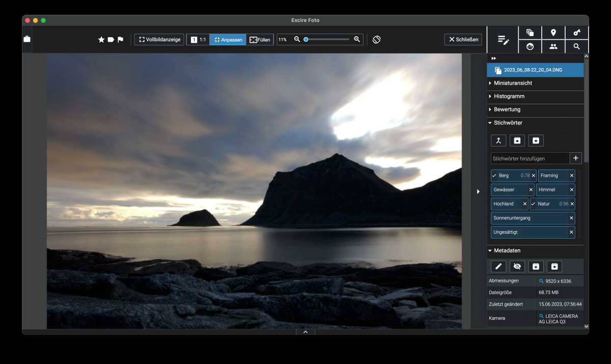Click the star rating icon
Viewport: 611px width, 364px height.
click(101, 40)
